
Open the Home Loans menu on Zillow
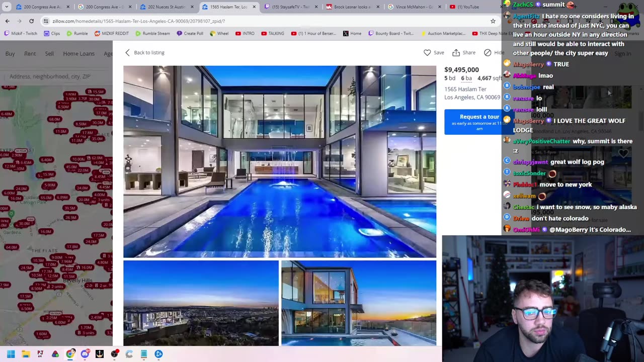click(x=78, y=54)
